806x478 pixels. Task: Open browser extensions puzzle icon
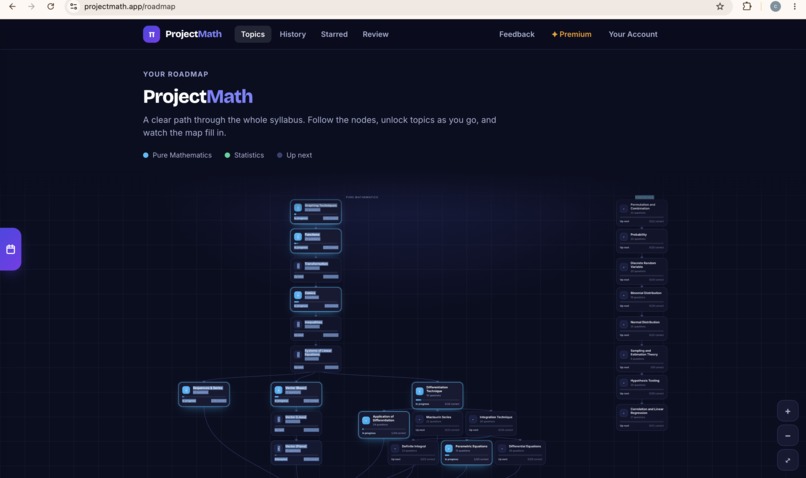pyautogui.click(x=747, y=7)
